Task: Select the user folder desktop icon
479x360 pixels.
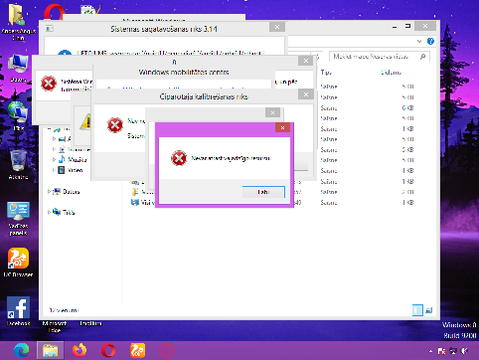Action: click(x=18, y=22)
